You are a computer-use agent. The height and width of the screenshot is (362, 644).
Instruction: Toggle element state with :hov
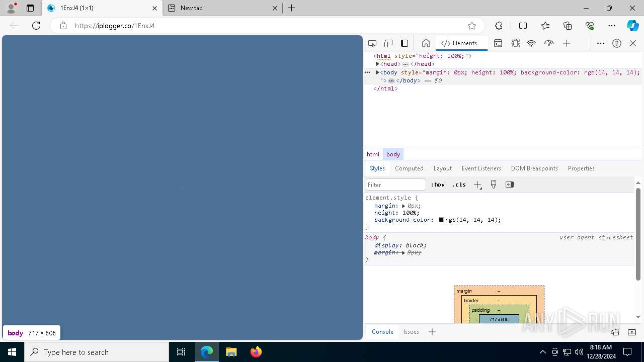[x=438, y=185]
